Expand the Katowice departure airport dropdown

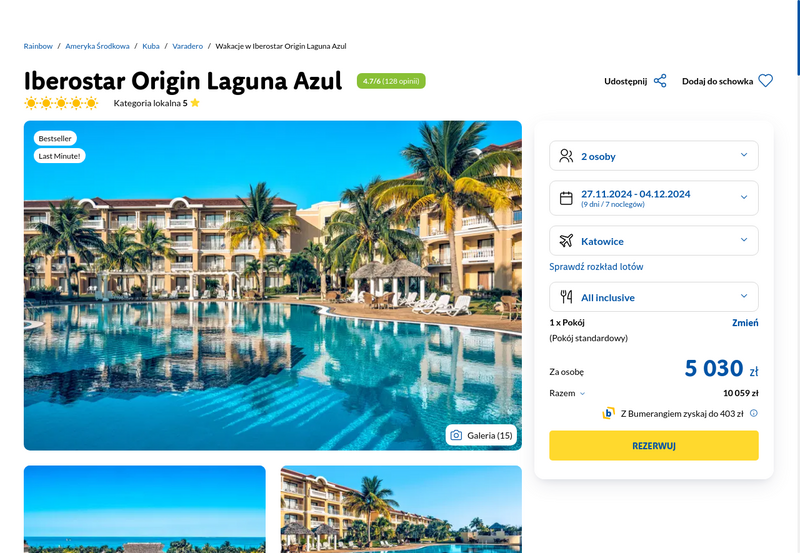(654, 241)
